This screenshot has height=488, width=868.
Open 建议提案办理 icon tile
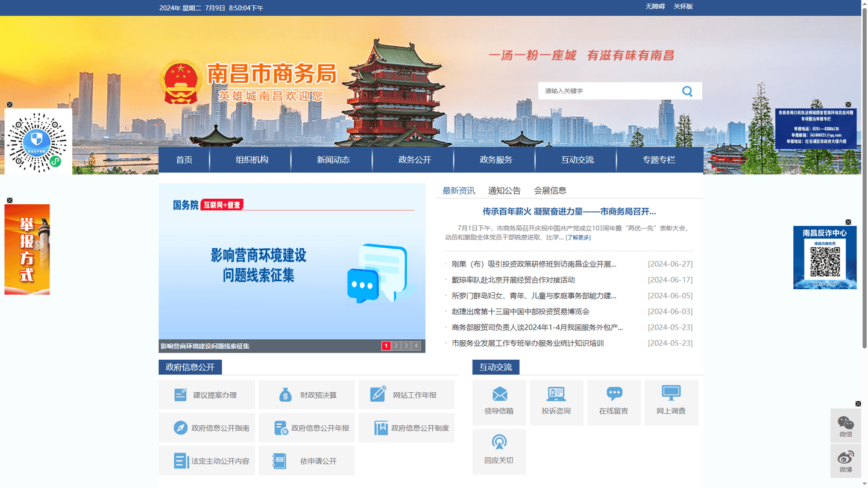point(207,395)
